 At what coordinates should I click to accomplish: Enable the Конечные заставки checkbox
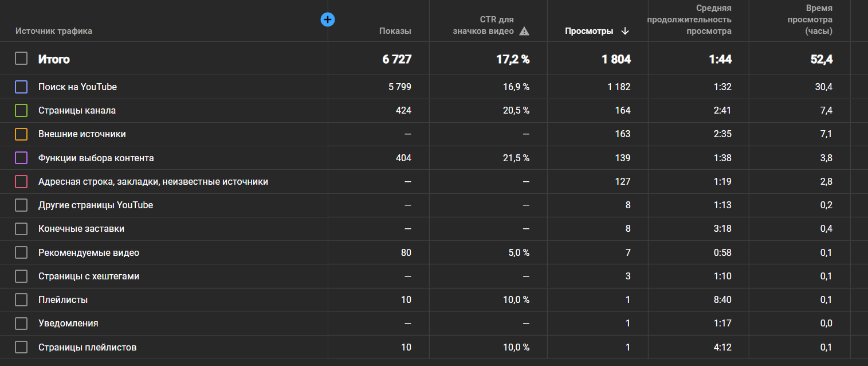(x=21, y=229)
